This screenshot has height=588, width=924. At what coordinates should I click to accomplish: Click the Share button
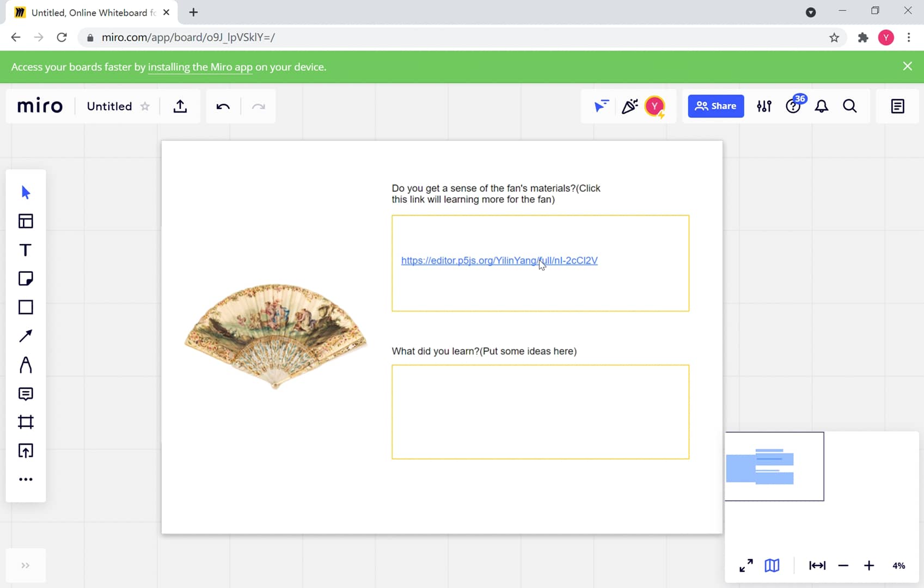(715, 106)
